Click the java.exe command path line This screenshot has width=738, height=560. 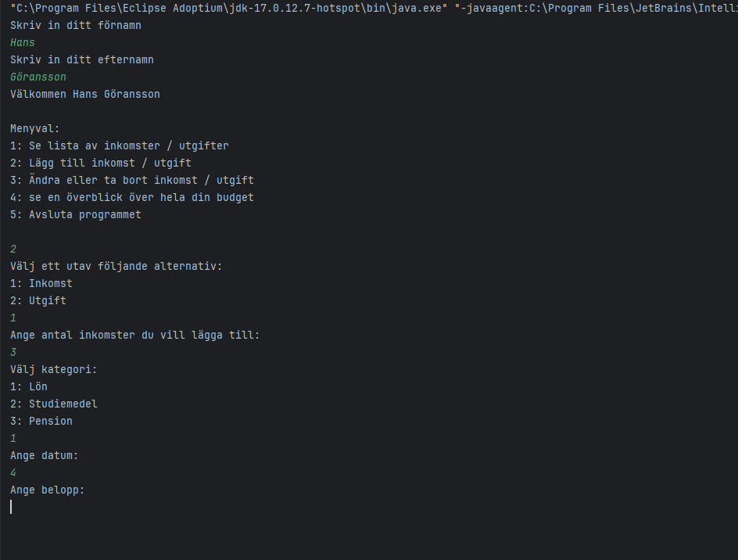[367, 9]
